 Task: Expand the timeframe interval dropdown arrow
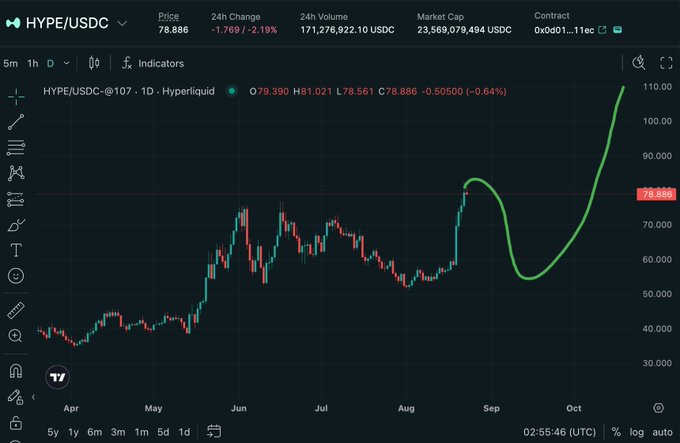point(67,63)
